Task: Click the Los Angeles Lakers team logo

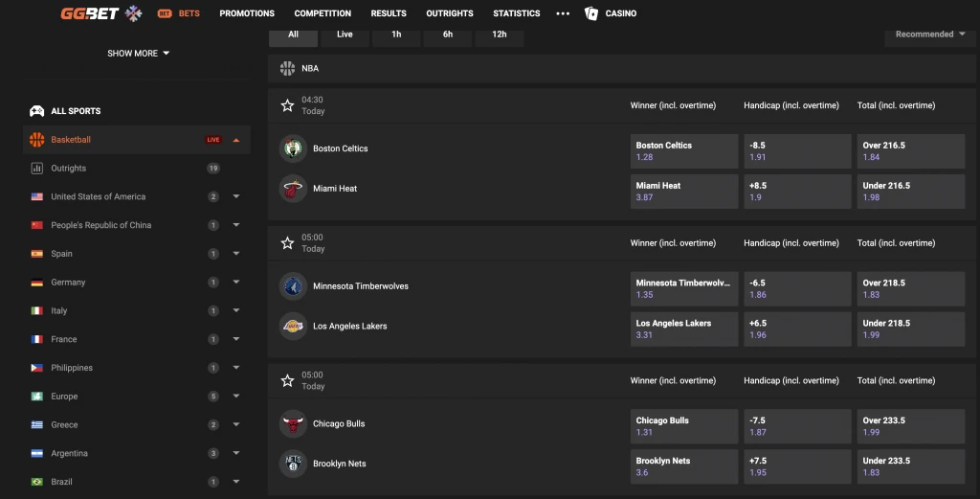Action: click(x=293, y=327)
